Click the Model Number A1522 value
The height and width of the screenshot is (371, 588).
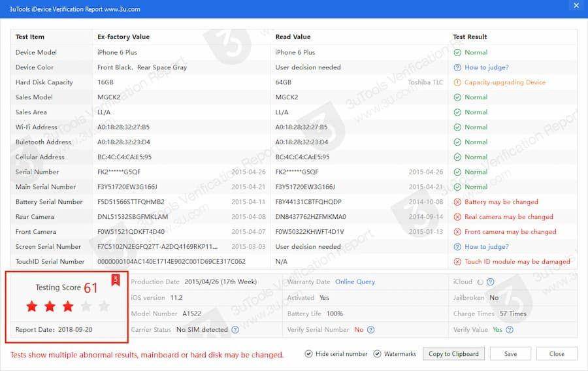[191, 314]
